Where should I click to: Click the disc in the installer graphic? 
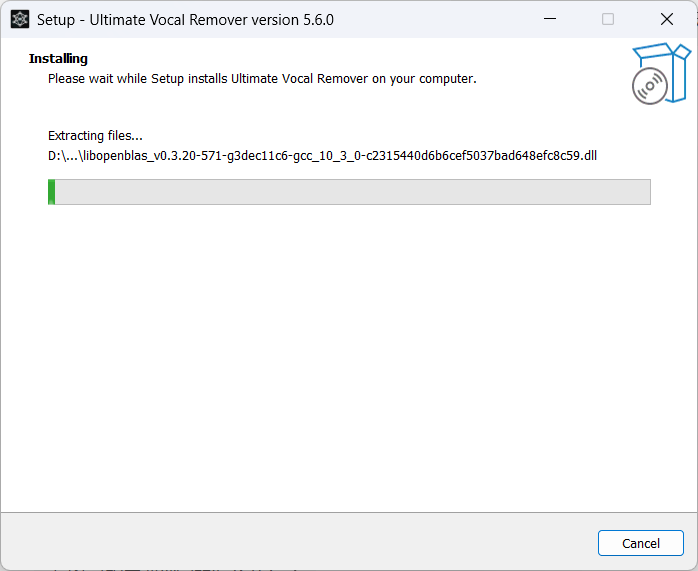650,86
